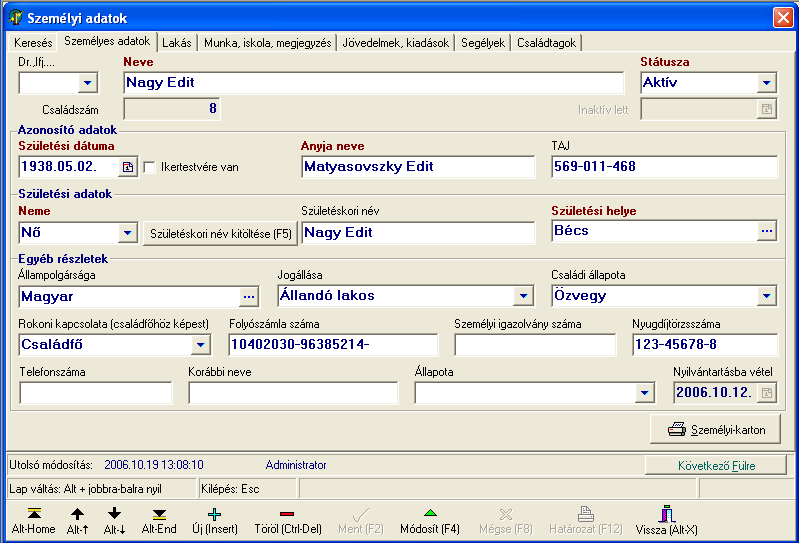Image resolution: width=799 pixels, height=543 pixels.
Task: Click the Neve field with Nagy Edit
Action: pyautogui.click(x=374, y=83)
